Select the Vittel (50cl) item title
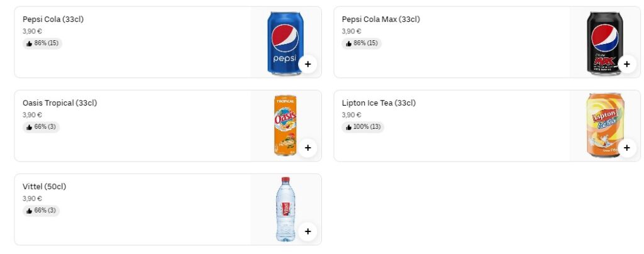Screen dimensions: 644x254 pos(44,187)
